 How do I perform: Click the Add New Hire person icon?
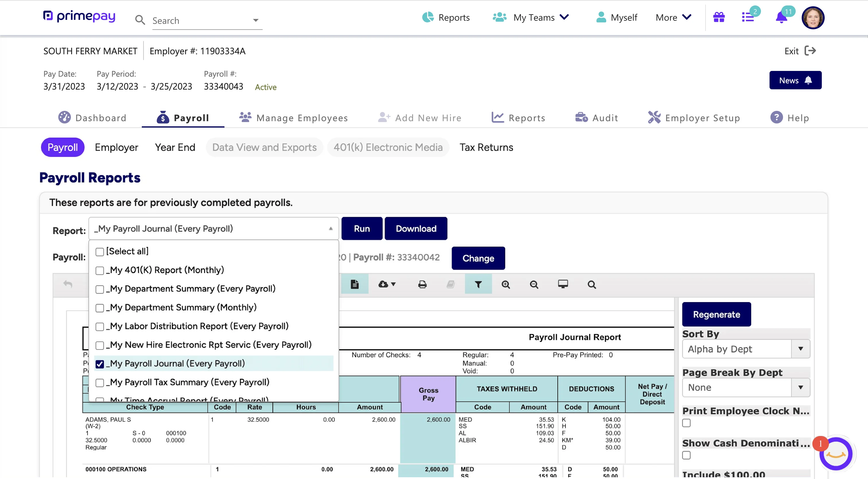(384, 117)
